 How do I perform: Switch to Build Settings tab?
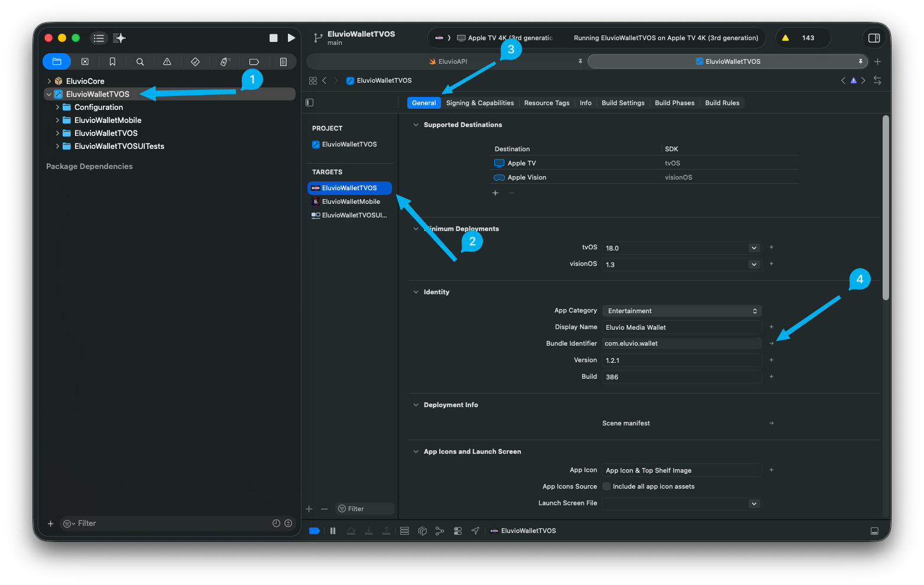623,103
